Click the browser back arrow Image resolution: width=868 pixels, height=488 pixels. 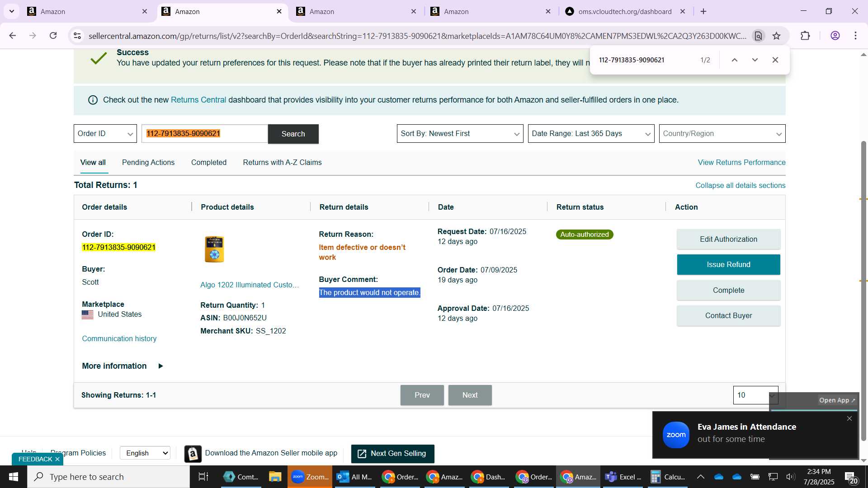coord(13,36)
